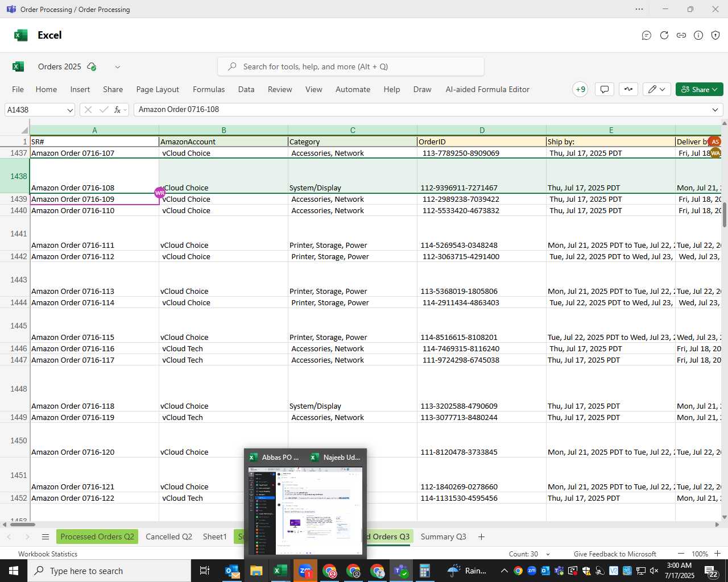Click OrderID header cell

482,142
